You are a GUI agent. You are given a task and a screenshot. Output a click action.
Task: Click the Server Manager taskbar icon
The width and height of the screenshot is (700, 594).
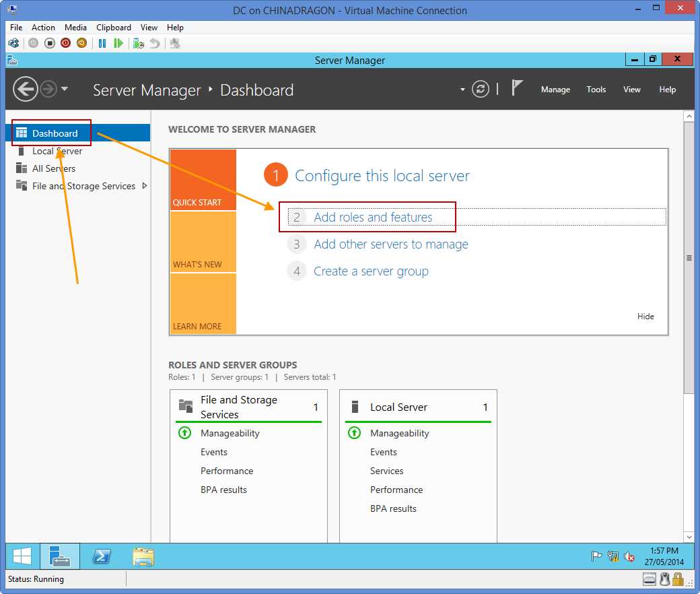[59, 556]
